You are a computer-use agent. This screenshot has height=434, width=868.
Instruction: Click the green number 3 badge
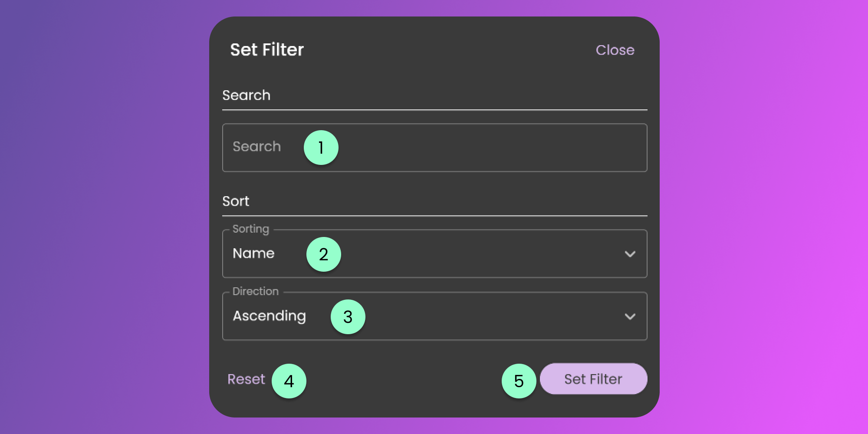point(348,317)
